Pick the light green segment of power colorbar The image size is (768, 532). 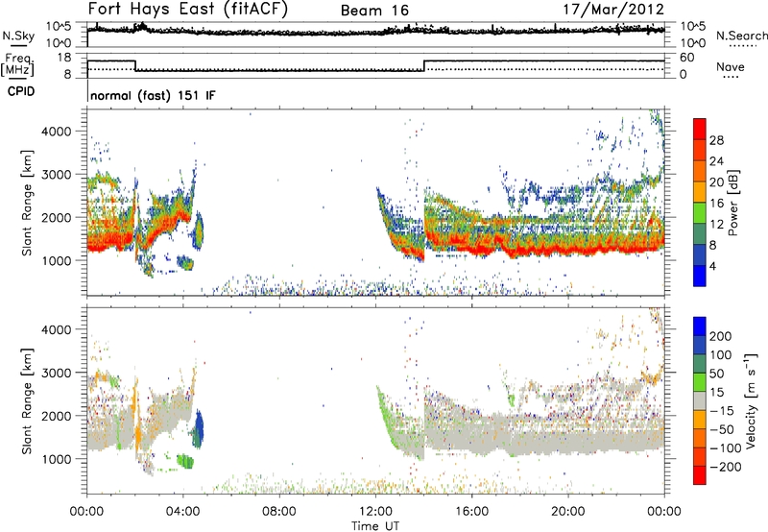tap(700, 213)
